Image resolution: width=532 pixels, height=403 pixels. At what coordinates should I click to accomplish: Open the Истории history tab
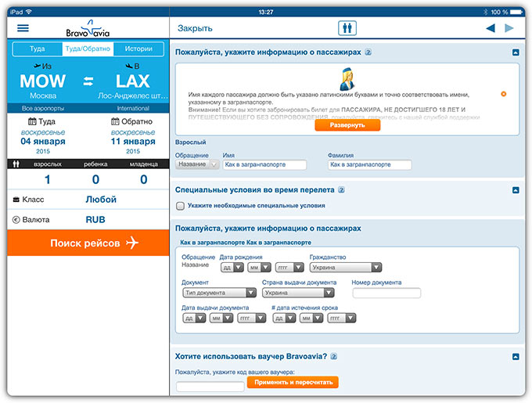(138, 49)
